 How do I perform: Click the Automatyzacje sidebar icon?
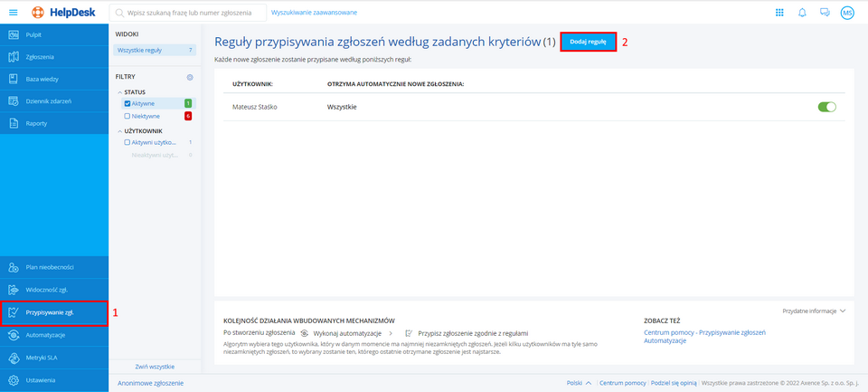point(14,335)
